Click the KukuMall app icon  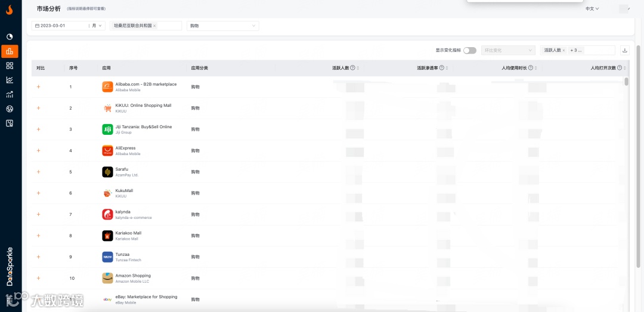click(107, 193)
